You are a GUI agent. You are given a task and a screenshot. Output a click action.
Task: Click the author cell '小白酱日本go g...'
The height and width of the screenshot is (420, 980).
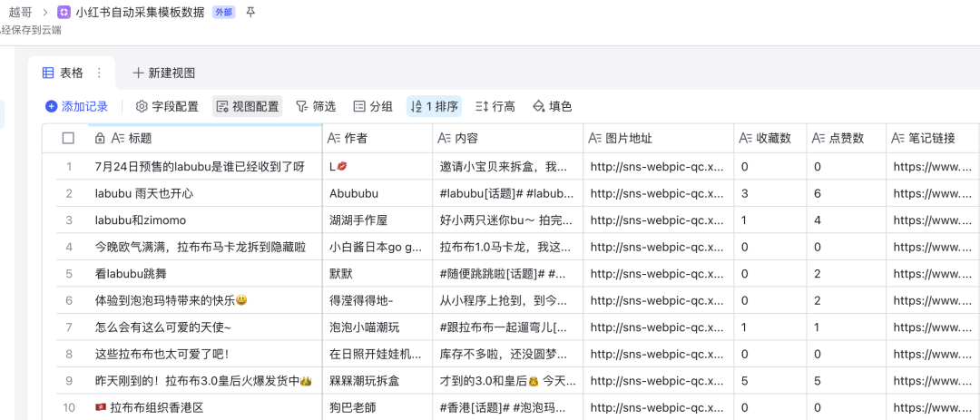coord(377,247)
